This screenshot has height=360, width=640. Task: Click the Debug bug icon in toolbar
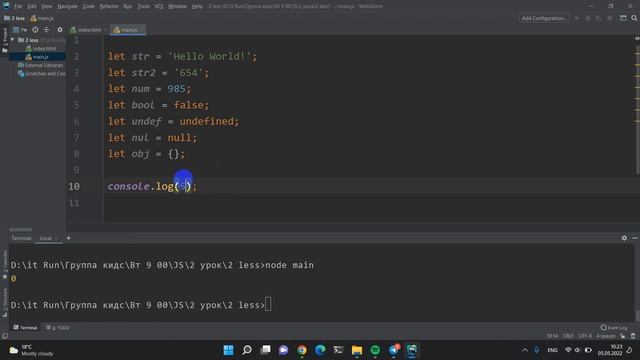coord(588,18)
